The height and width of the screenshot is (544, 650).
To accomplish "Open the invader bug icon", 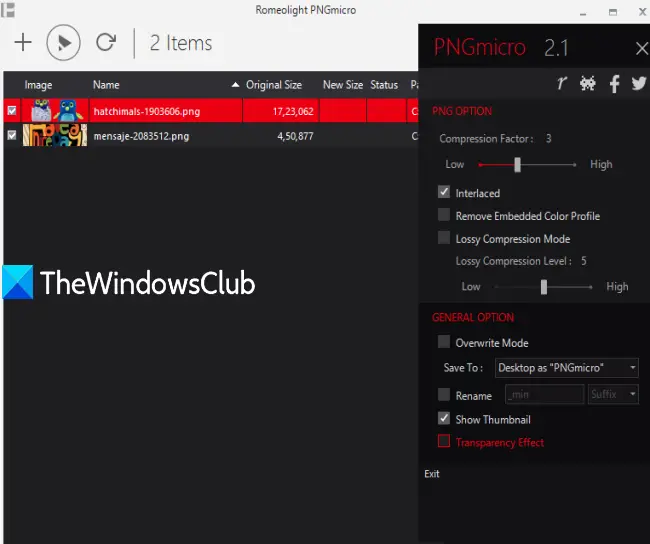I will 588,83.
